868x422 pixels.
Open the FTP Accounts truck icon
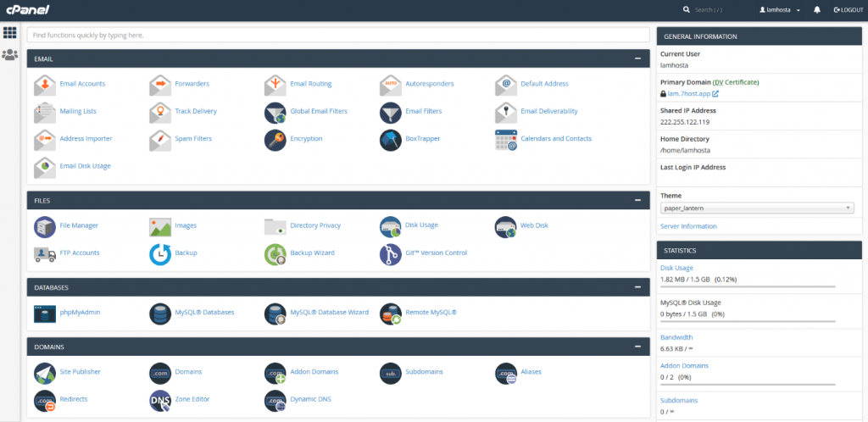click(45, 254)
